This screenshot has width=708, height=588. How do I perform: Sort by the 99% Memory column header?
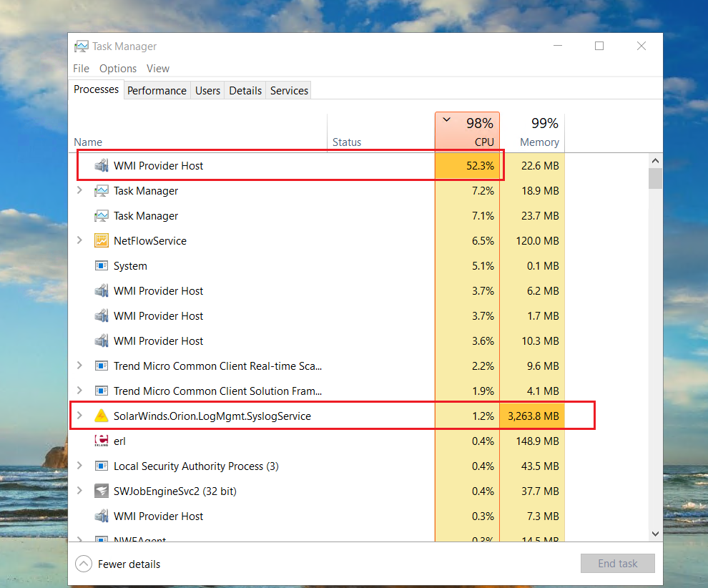point(532,132)
